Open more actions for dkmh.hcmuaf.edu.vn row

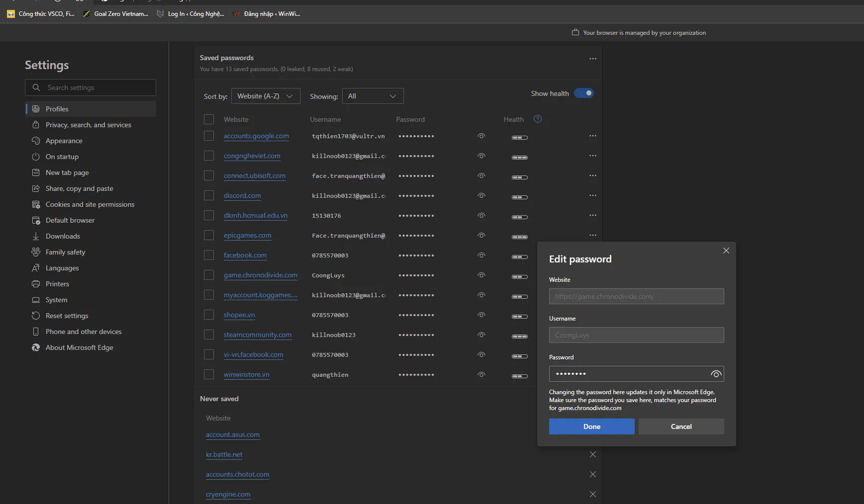click(x=593, y=215)
